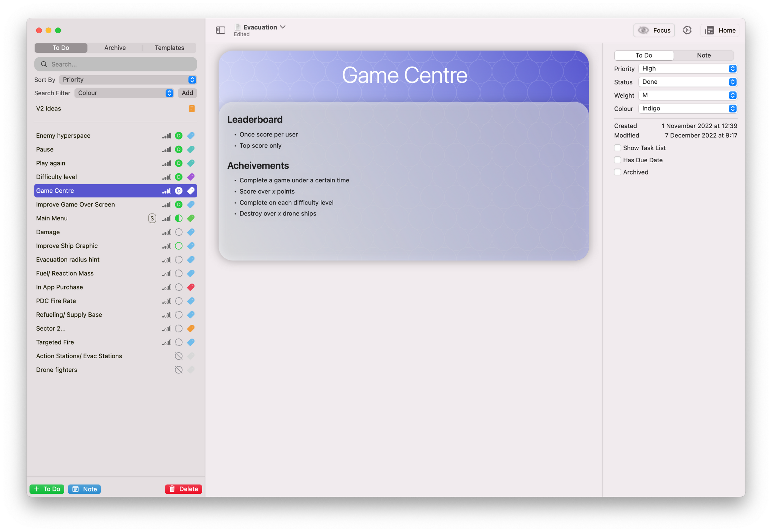Click the orange note icon beside V2 Ideas

coord(192,109)
